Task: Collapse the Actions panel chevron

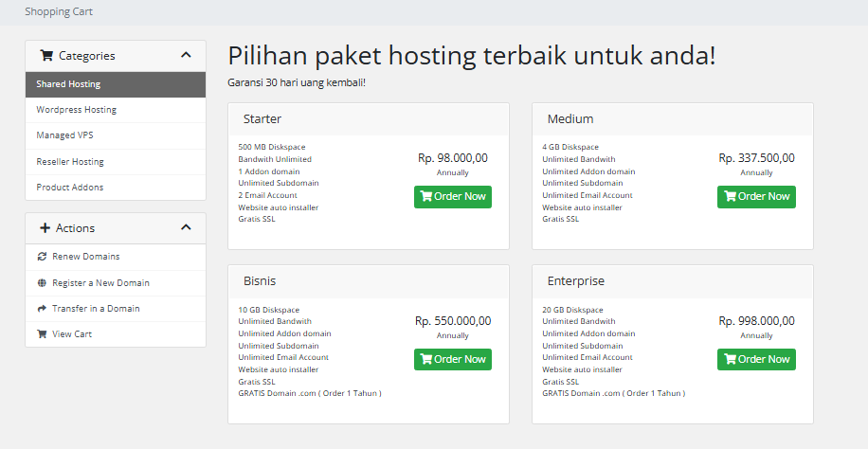Action: click(x=186, y=227)
